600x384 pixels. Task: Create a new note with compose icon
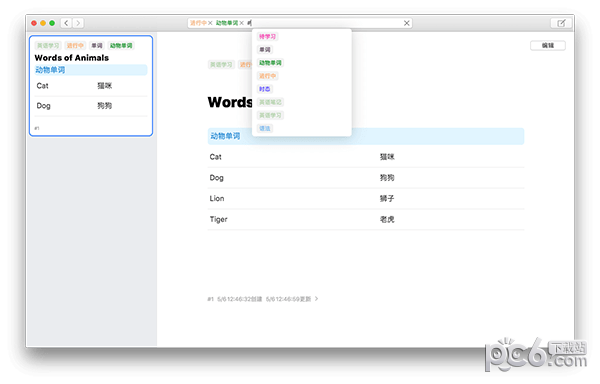point(561,23)
